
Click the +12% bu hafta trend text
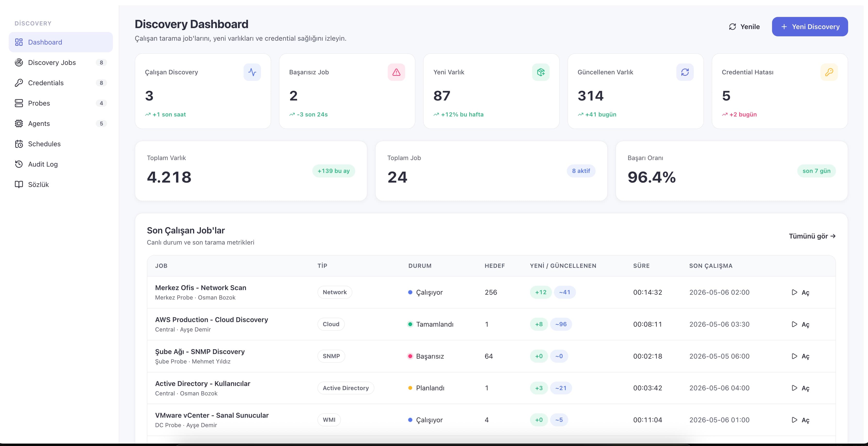462,115
